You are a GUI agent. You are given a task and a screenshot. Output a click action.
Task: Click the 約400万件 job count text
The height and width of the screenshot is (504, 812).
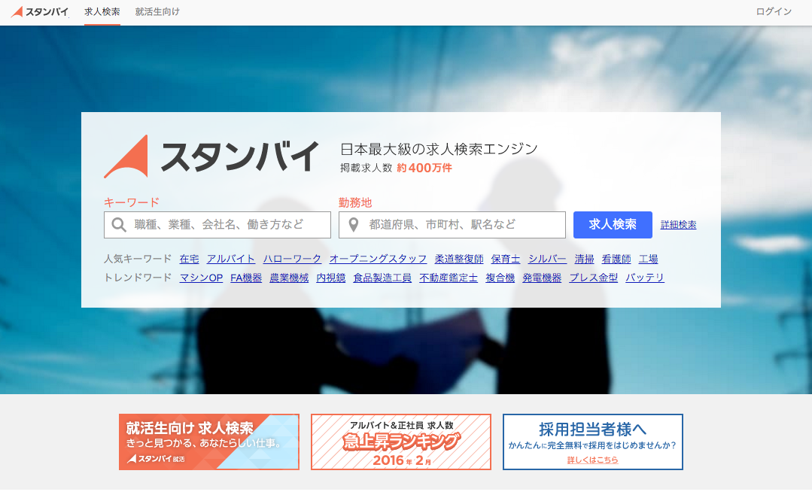[424, 169]
